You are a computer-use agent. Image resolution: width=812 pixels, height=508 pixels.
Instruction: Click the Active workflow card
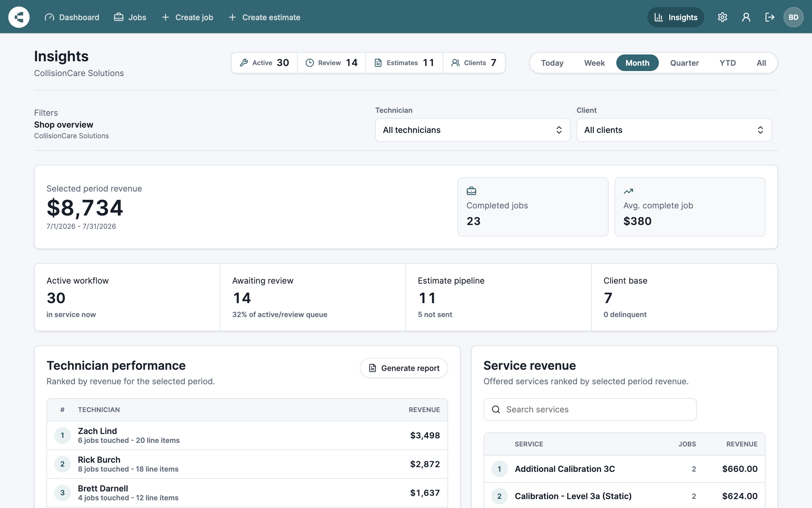[127, 297]
